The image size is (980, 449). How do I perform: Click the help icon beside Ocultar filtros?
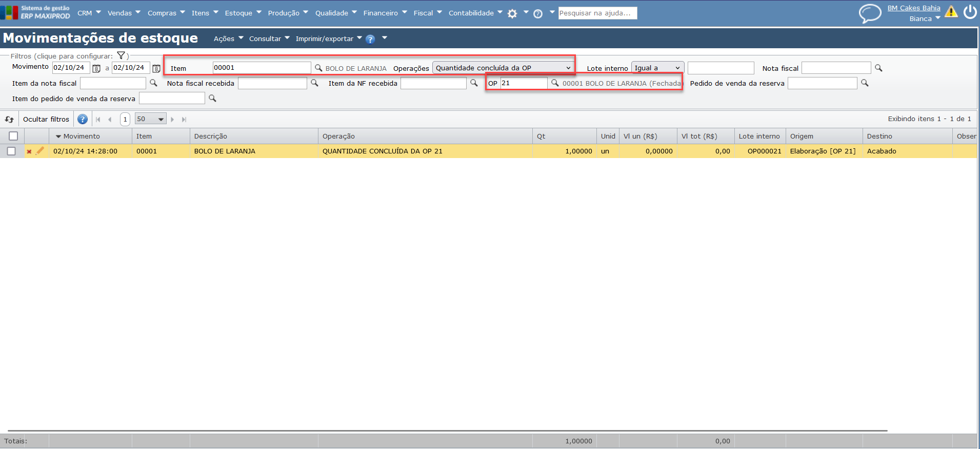[x=82, y=120]
